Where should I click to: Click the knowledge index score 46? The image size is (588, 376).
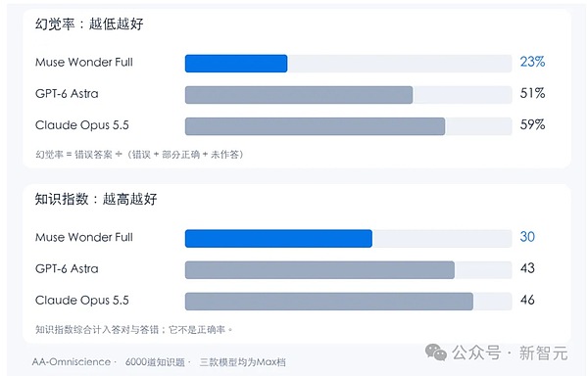(x=527, y=300)
